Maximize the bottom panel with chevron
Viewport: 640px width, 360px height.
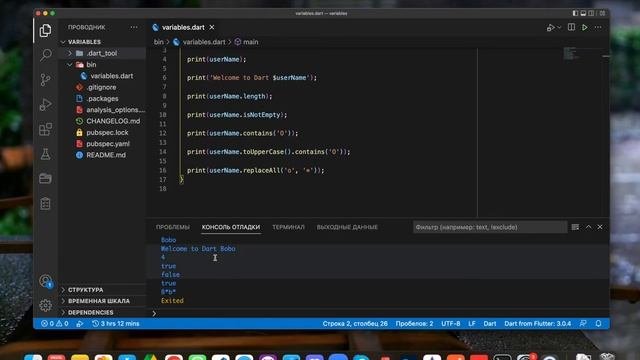pos(589,227)
